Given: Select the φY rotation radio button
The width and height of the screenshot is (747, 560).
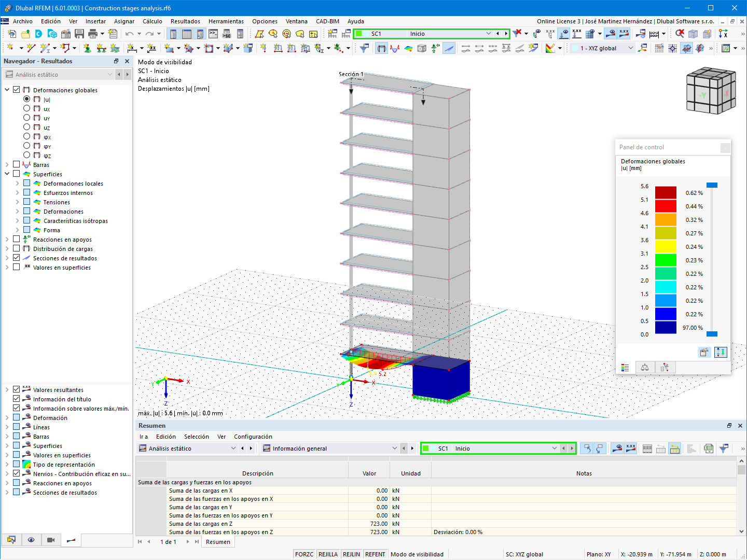Looking at the screenshot, I should 26,146.
